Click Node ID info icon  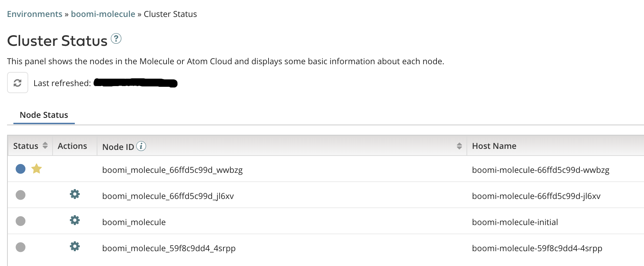(x=141, y=146)
